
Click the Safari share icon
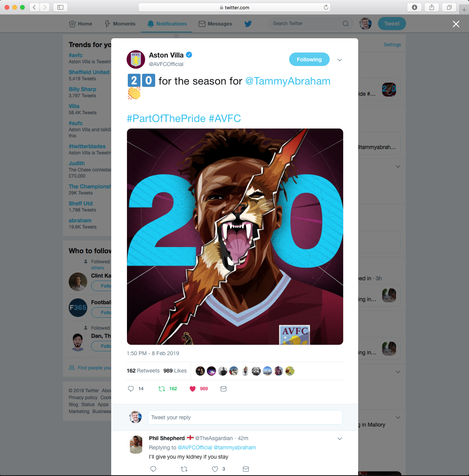pyautogui.click(x=432, y=7)
